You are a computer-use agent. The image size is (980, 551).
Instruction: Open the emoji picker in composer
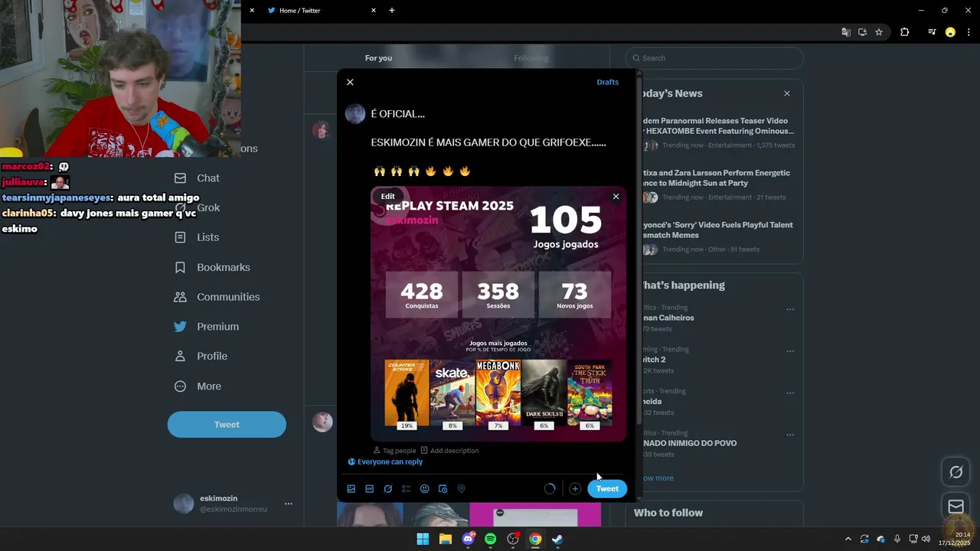(425, 489)
